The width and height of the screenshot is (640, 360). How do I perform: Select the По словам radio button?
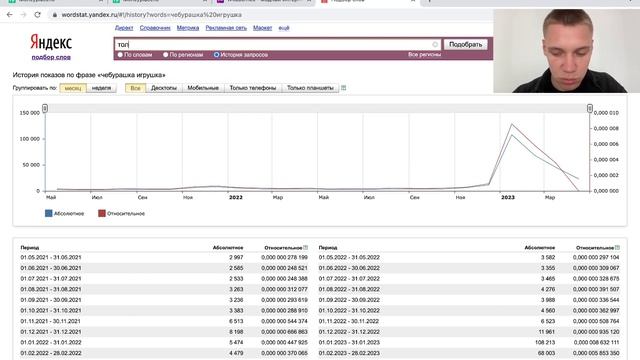click(120, 54)
